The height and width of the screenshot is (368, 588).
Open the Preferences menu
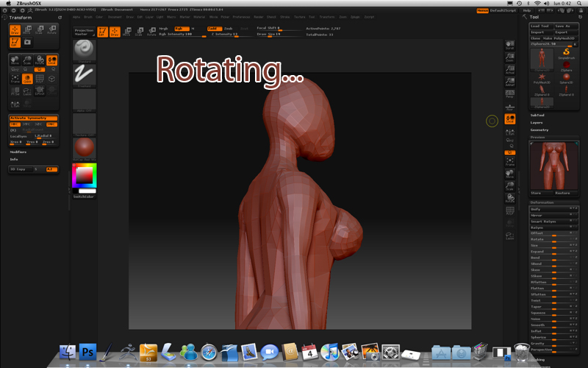(x=241, y=17)
